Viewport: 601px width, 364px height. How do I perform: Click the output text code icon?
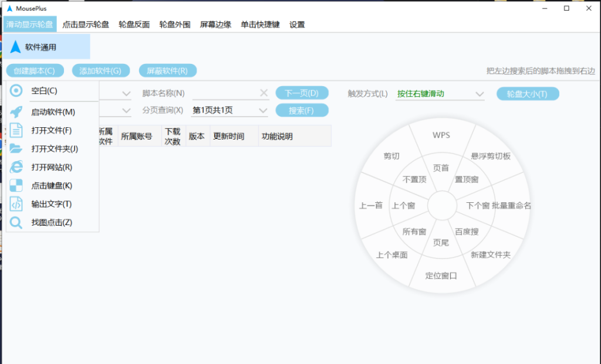click(x=16, y=204)
